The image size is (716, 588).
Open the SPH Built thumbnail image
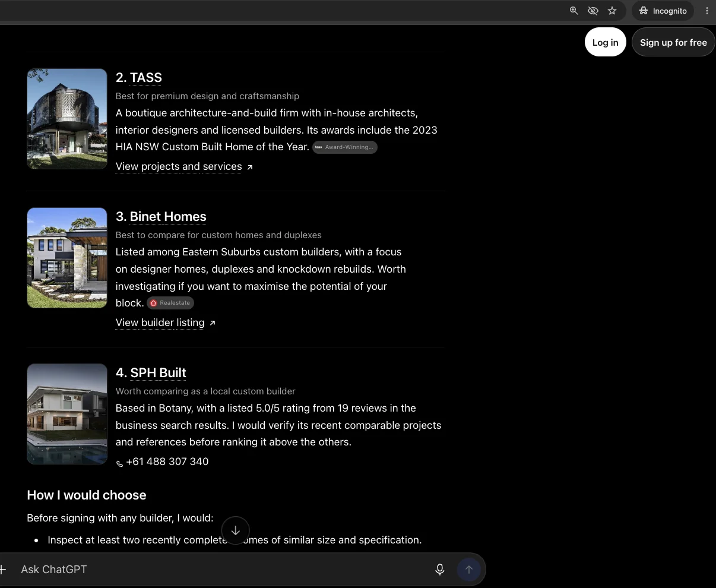coord(67,414)
